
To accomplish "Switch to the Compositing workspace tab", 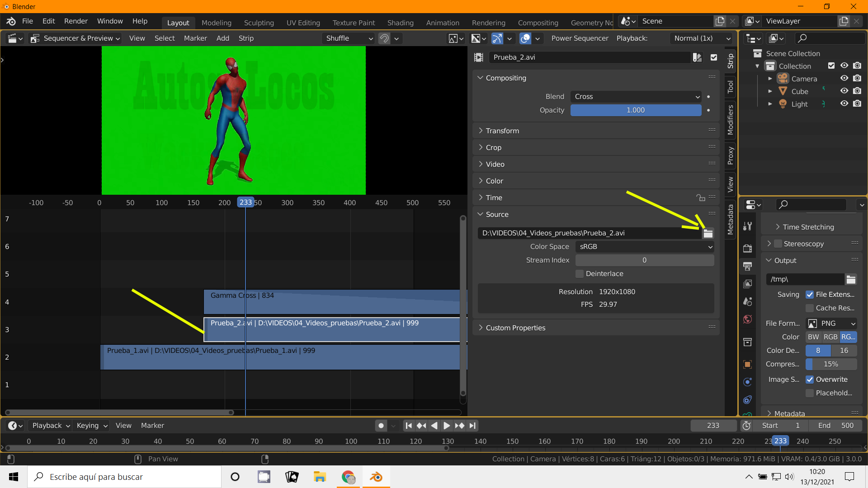I will (x=538, y=23).
